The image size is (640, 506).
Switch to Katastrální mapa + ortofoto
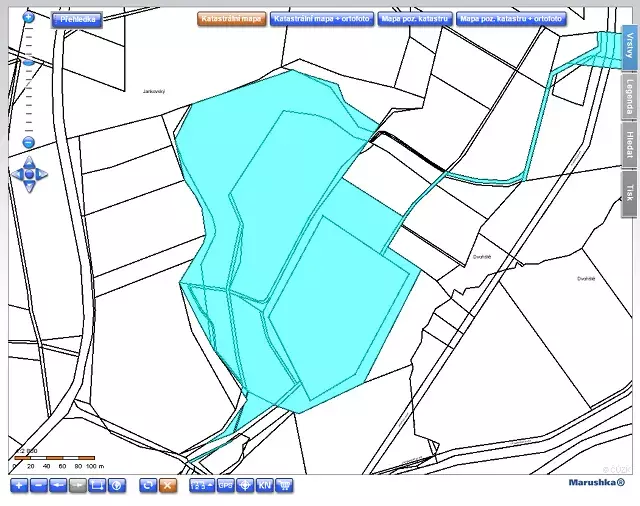(x=320, y=18)
